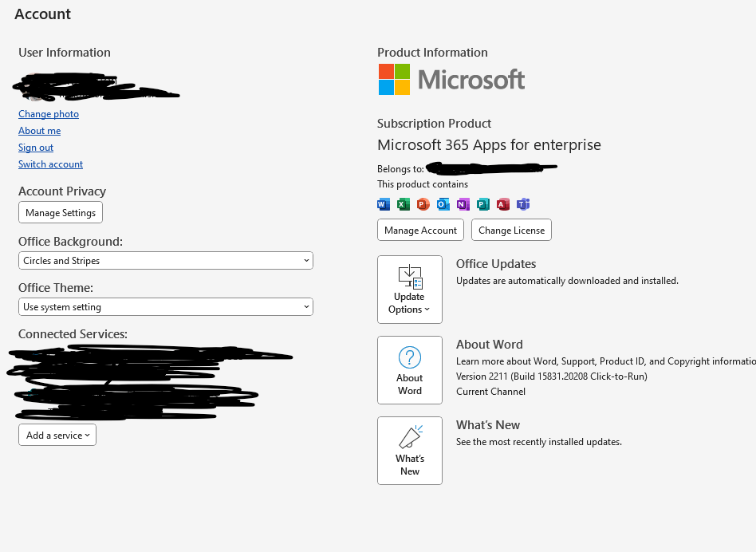
Task: Open the Add a service menu
Action: pos(57,435)
